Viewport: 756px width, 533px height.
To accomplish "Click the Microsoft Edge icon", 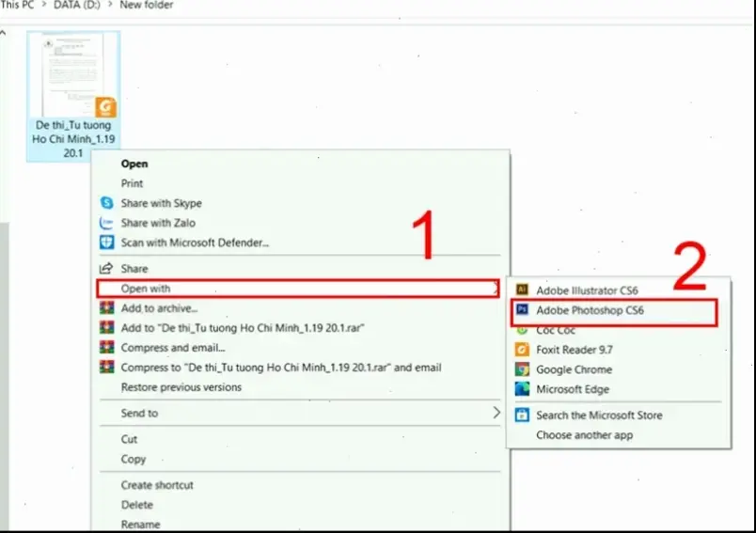I will pos(522,389).
